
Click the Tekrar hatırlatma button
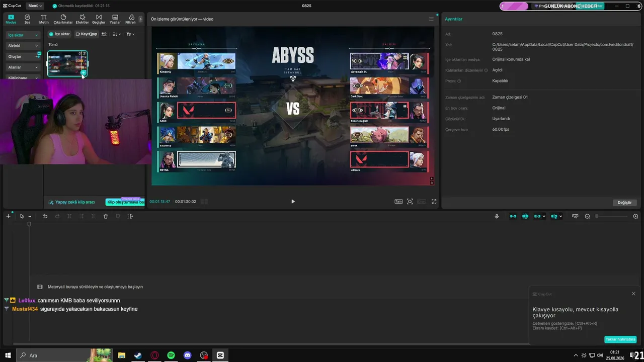pyautogui.click(x=620, y=339)
